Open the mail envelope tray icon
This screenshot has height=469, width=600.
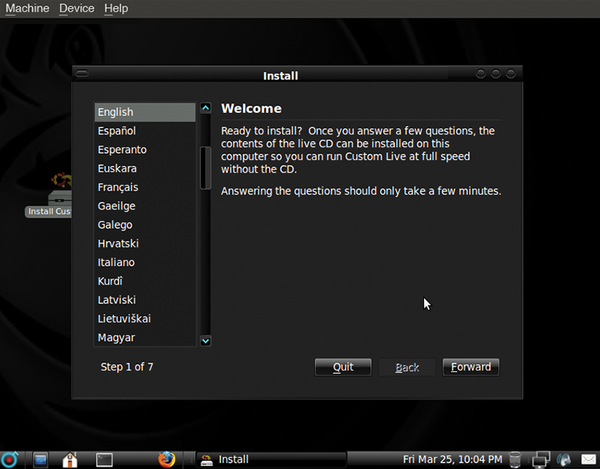click(589, 459)
